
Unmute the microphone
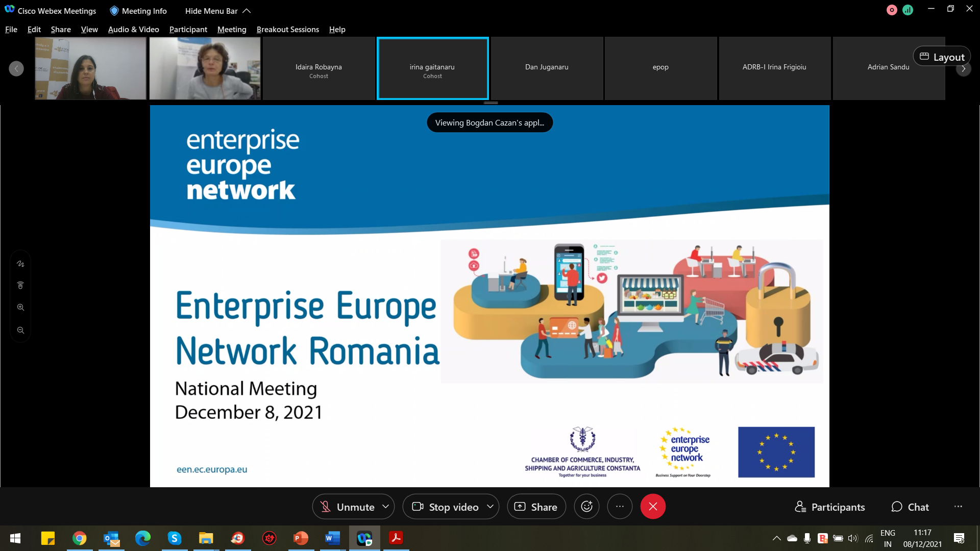(x=347, y=507)
